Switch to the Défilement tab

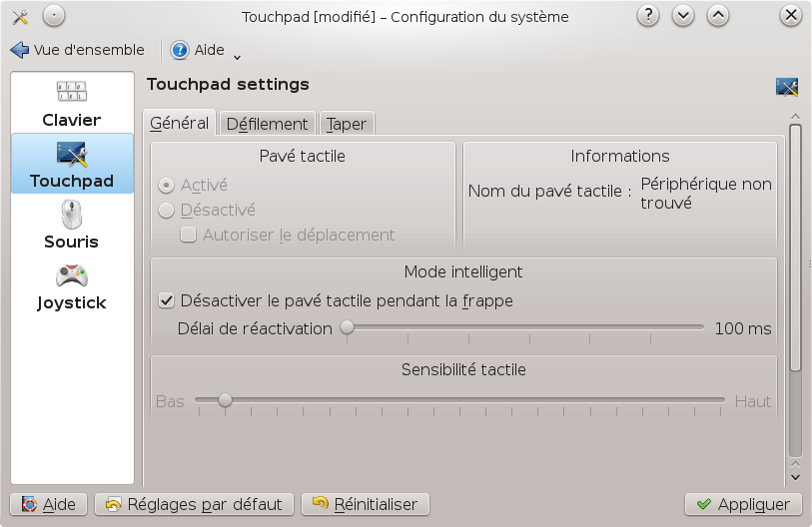coord(267,124)
